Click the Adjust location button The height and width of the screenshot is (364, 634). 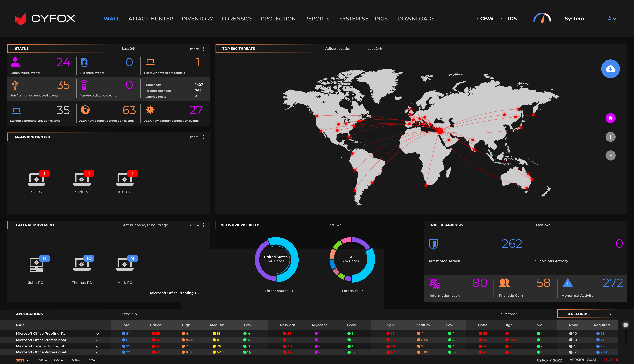[338, 48]
